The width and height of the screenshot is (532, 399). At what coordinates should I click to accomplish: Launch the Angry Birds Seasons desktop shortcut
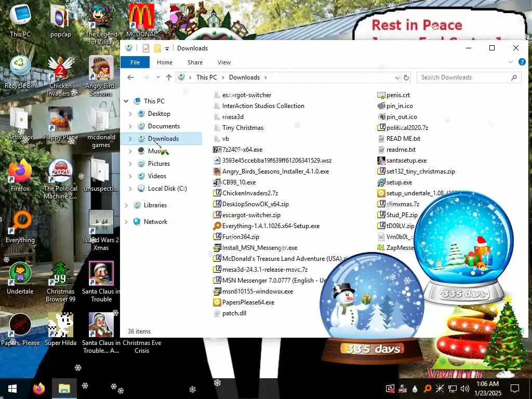(101, 76)
